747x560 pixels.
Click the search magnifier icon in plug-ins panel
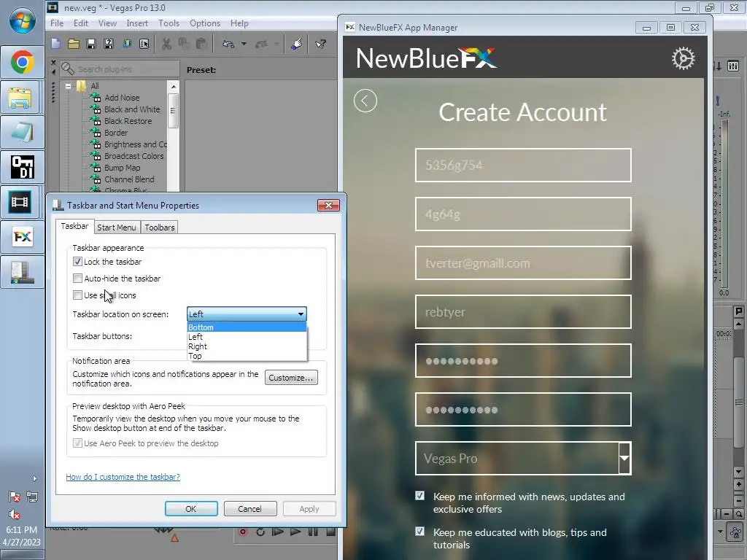[68, 69]
